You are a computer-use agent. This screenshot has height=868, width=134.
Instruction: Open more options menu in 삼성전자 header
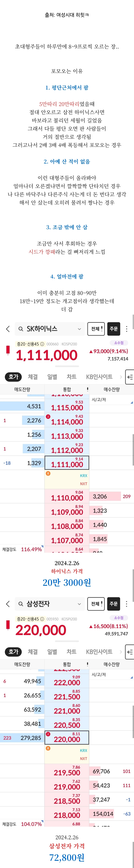tap(127, 604)
